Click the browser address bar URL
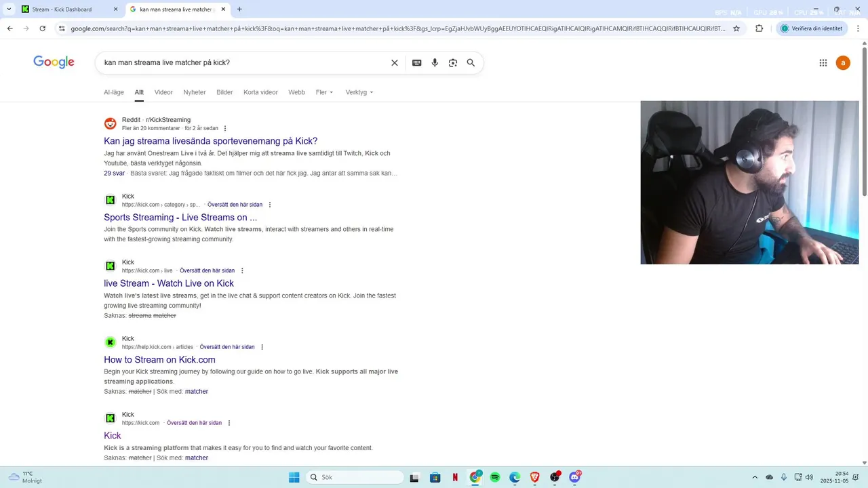 [397, 28]
